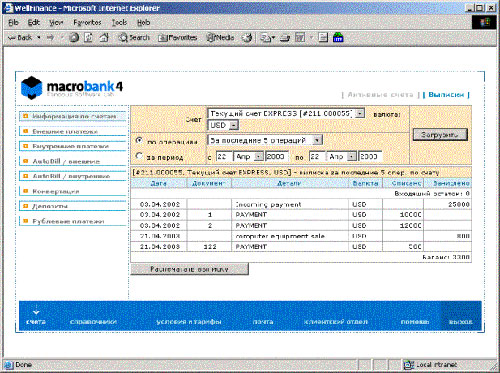Click the Выписки link at top right
This screenshot has height=373, width=500.
click(446, 95)
